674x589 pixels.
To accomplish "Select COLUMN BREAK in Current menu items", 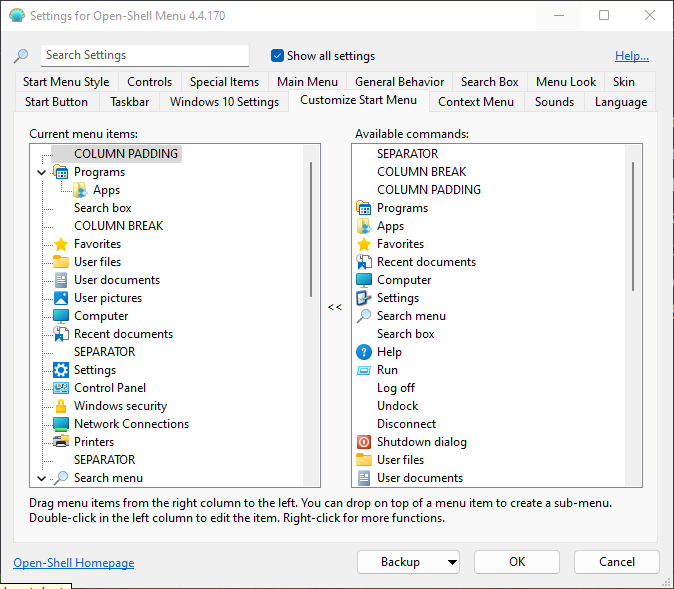I will [x=118, y=226].
